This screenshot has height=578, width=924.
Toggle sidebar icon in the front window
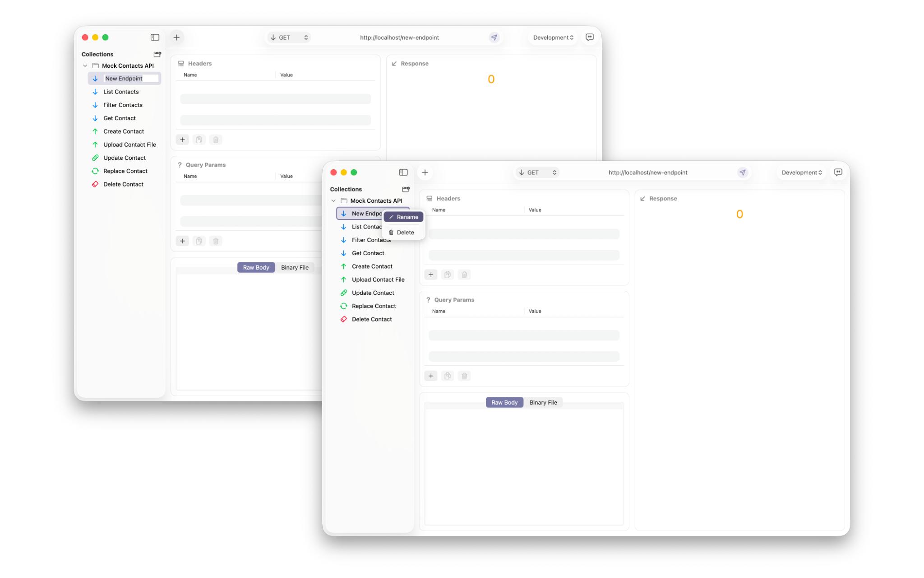click(403, 172)
